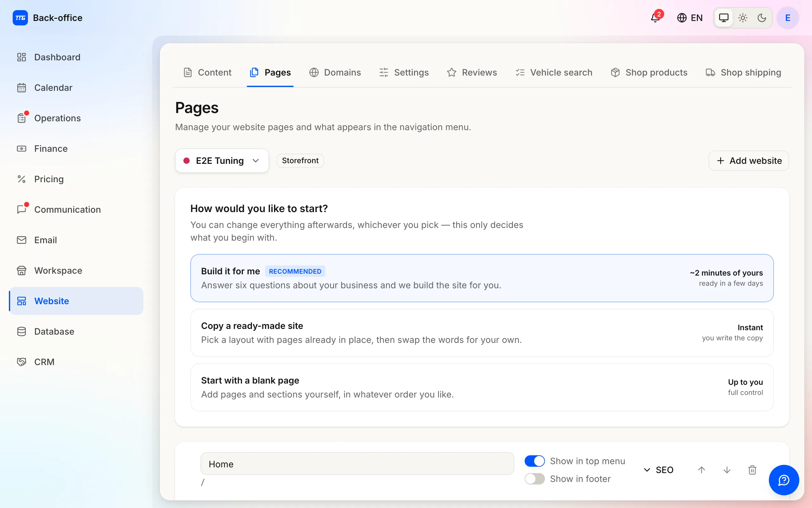Disable Show in top menu toggle
Image resolution: width=812 pixels, height=508 pixels.
[x=534, y=461]
